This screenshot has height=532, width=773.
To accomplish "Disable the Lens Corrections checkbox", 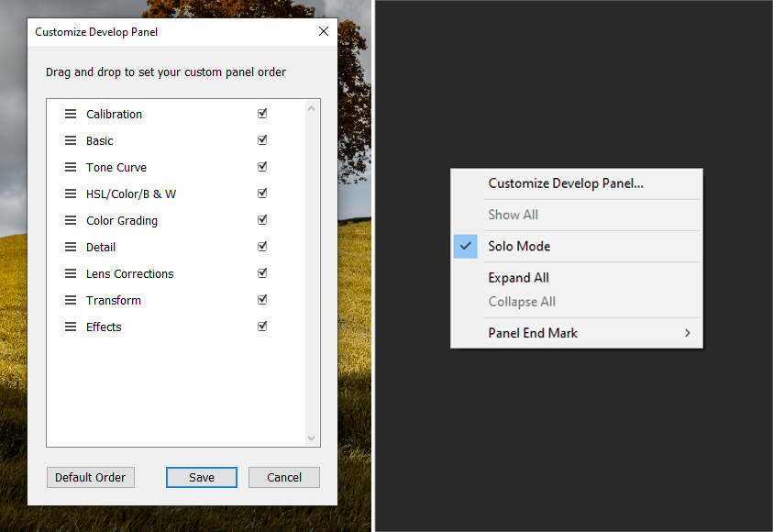I will coord(262,273).
